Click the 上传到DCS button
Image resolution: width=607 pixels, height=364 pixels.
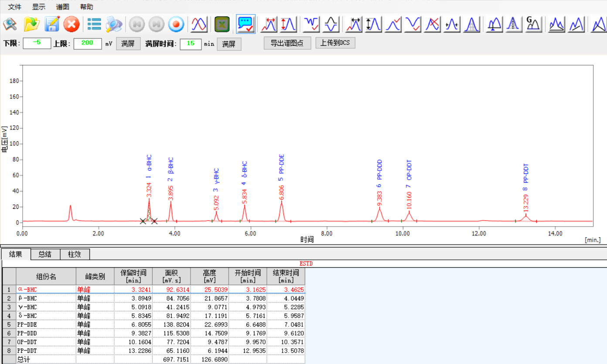[x=335, y=43]
